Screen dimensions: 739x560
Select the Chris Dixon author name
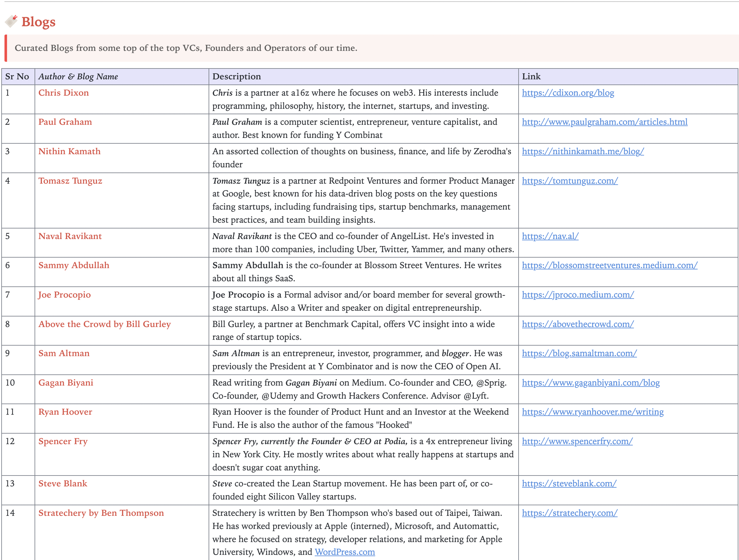(x=63, y=92)
